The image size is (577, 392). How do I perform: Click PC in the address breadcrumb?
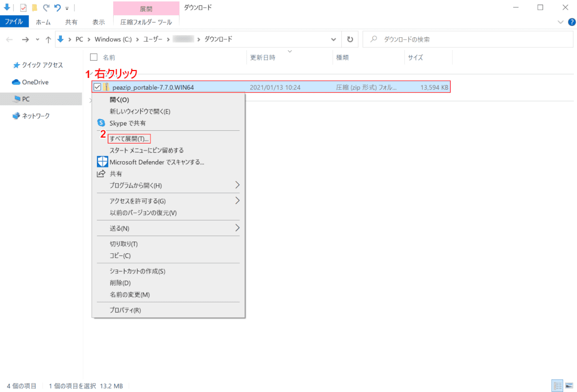click(79, 39)
